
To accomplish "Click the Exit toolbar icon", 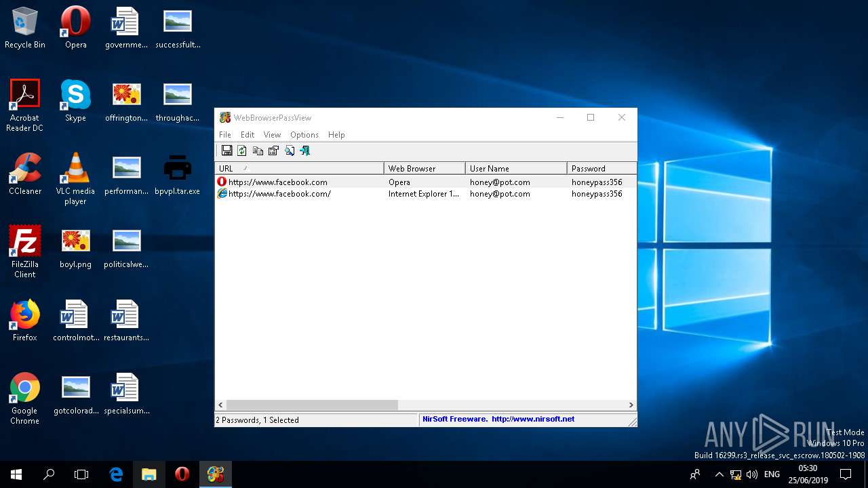I will (305, 150).
